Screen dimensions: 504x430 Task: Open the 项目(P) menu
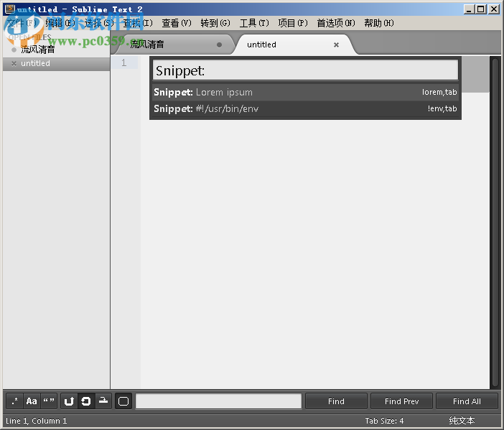click(x=293, y=23)
